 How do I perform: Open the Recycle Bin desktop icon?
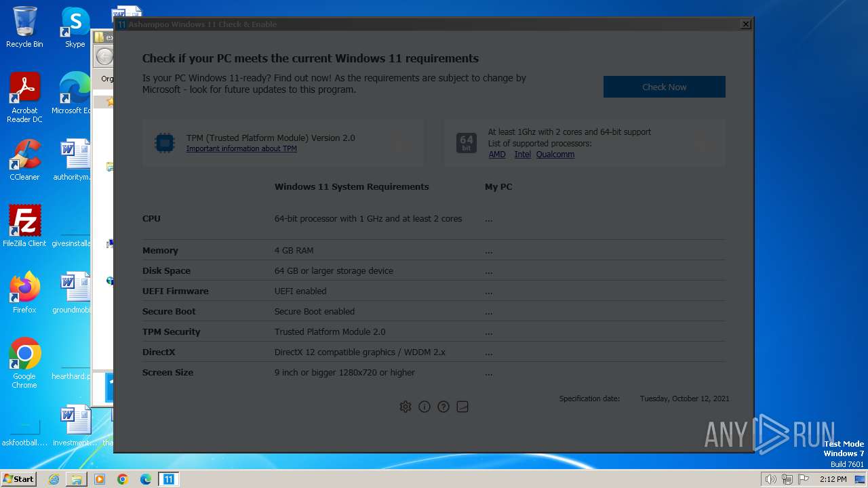tap(24, 27)
